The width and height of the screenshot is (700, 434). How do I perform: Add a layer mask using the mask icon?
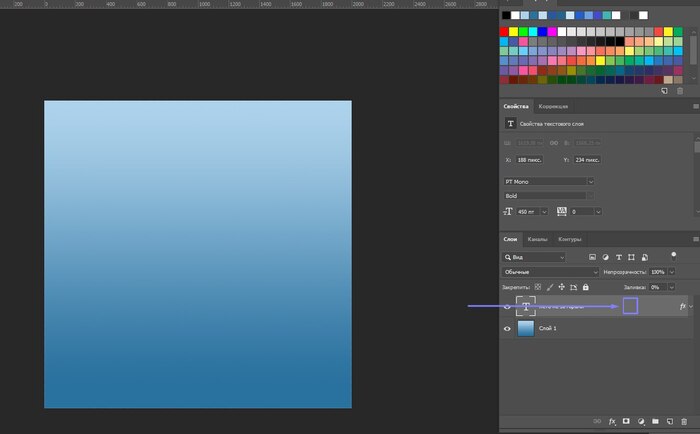(x=626, y=422)
